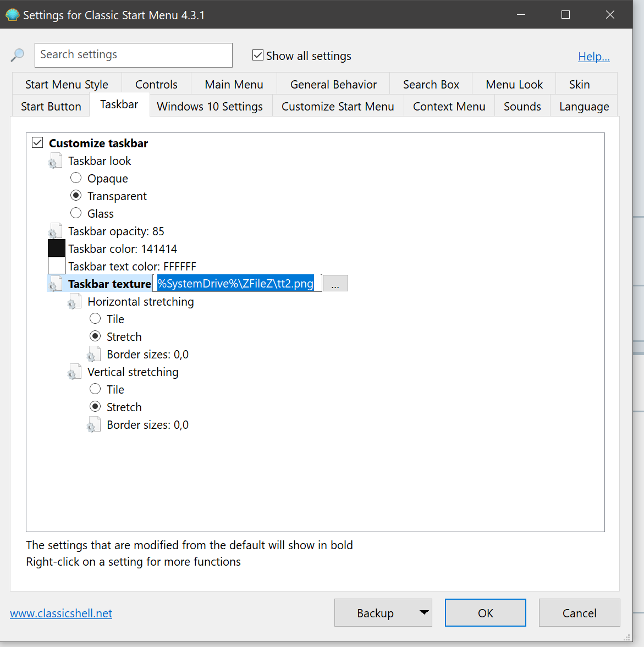Switch to the Start Menu Style tab
The width and height of the screenshot is (644, 647).
point(67,84)
